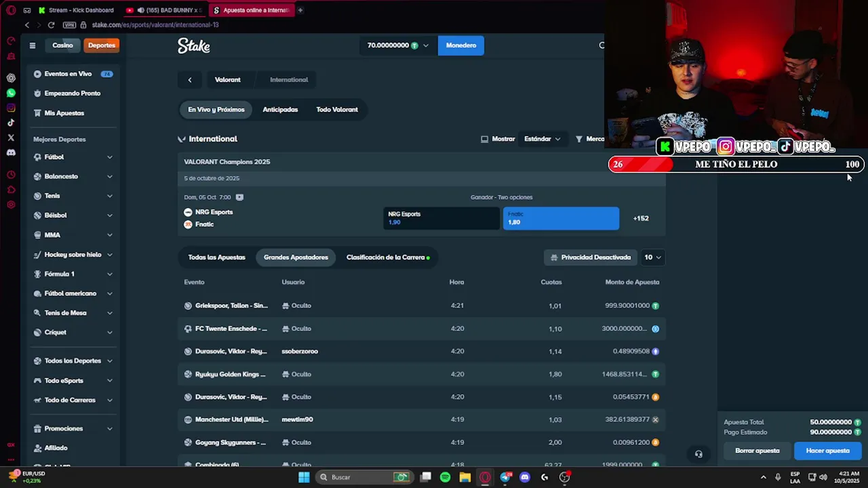The height and width of the screenshot is (488, 868).
Task: Click the Borrar apuesta button
Action: (x=757, y=451)
